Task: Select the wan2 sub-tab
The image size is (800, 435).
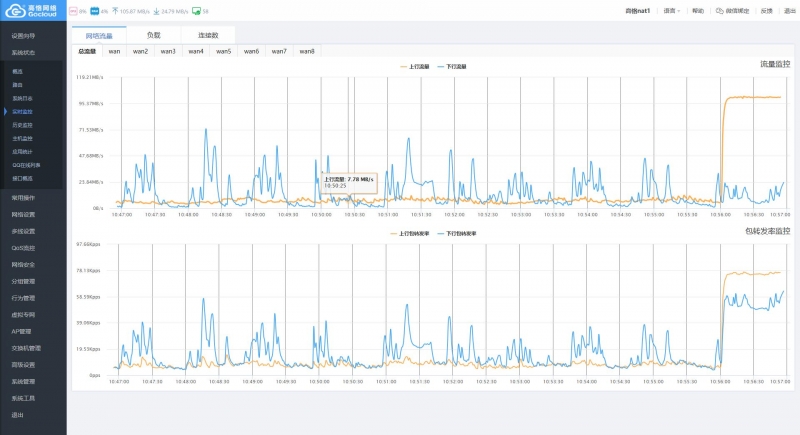Action: coord(140,51)
